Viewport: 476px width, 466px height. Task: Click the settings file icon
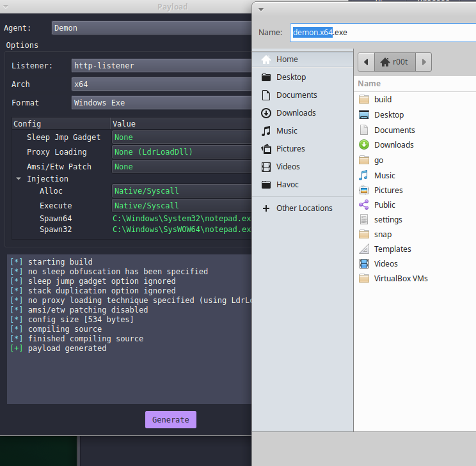coord(364,219)
